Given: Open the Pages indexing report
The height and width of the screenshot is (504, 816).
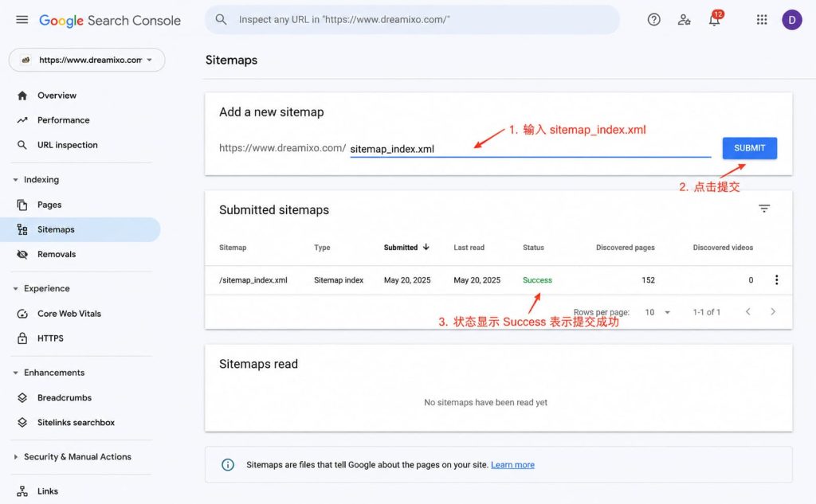Looking at the screenshot, I should pyautogui.click(x=49, y=205).
